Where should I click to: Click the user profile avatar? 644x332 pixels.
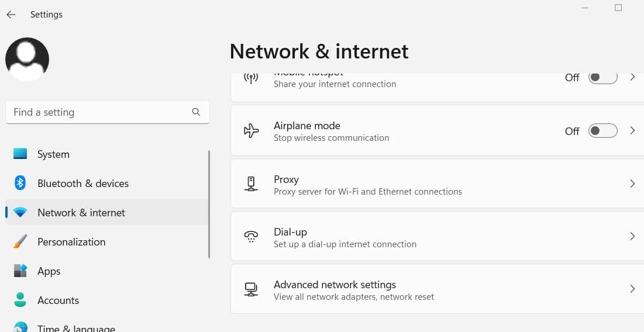pos(27,59)
